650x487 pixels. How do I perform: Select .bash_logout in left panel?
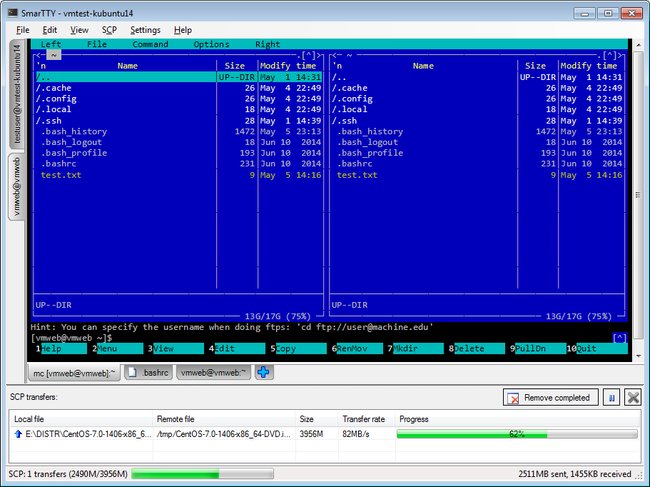[178, 142]
